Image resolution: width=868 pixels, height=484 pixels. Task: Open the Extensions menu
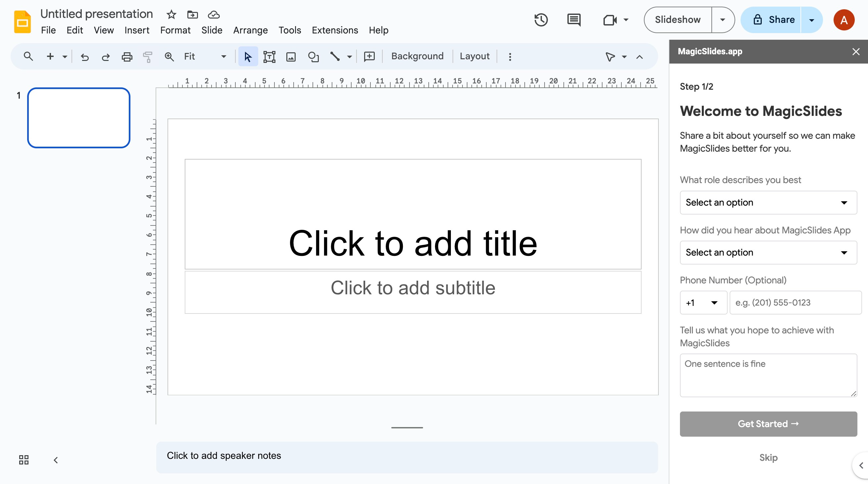(x=335, y=30)
